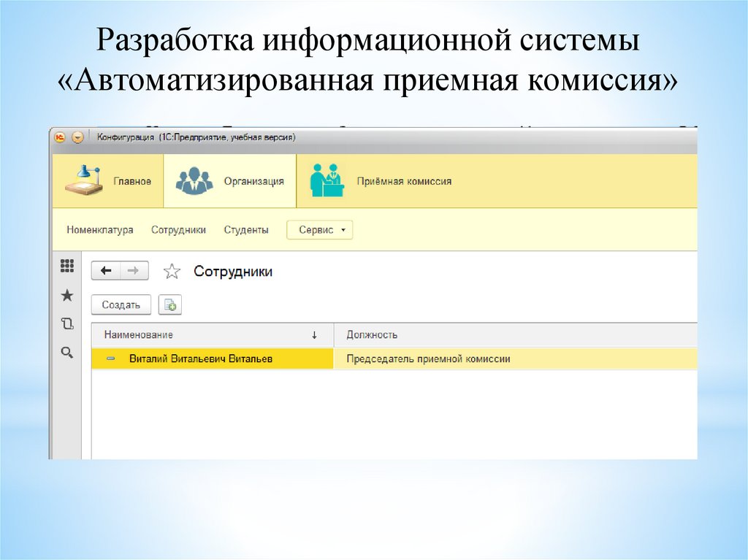Navigate back with the left arrow
The height and width of the screenshot is (560, 748).
106,271
